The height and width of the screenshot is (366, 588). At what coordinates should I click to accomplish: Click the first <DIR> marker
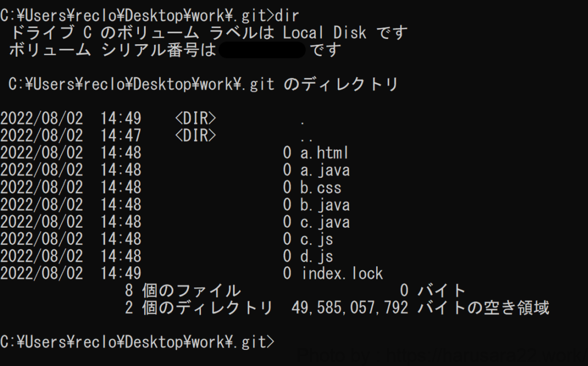coord(195,119)
